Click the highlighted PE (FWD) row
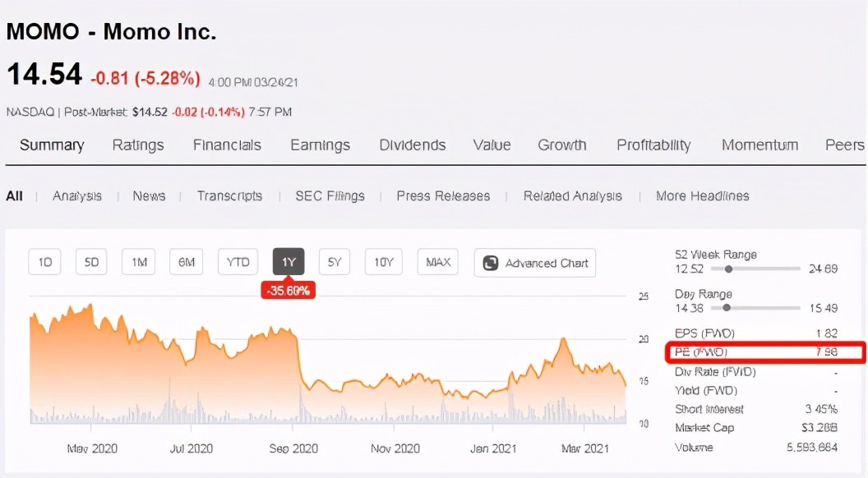 [764, 352]
